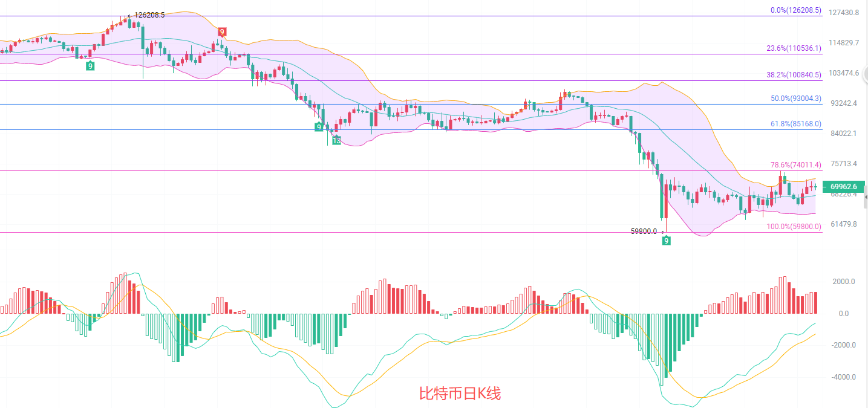Click green 9 marker beside the 13 marker
This screenshot has width=868, height=408.
[x=319, y=127]
